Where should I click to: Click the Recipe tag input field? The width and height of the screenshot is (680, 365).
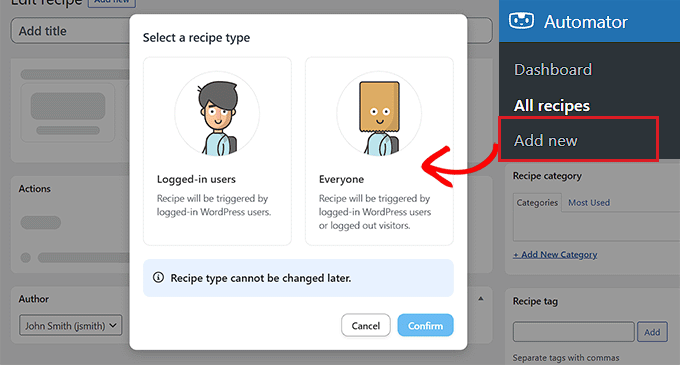(x=574, y=332)
